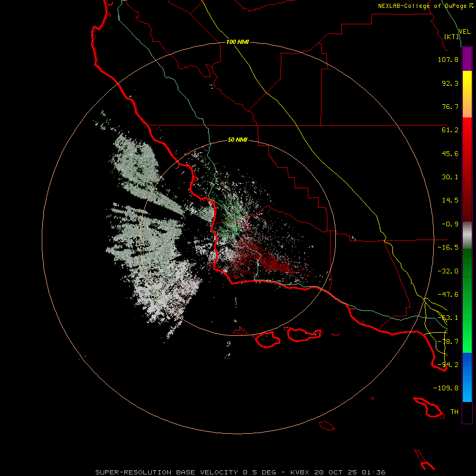The width and height of the screenshot is (476, 476).
Task: Click the 107.8 value on the velocity scale
Action: [448, 59]
